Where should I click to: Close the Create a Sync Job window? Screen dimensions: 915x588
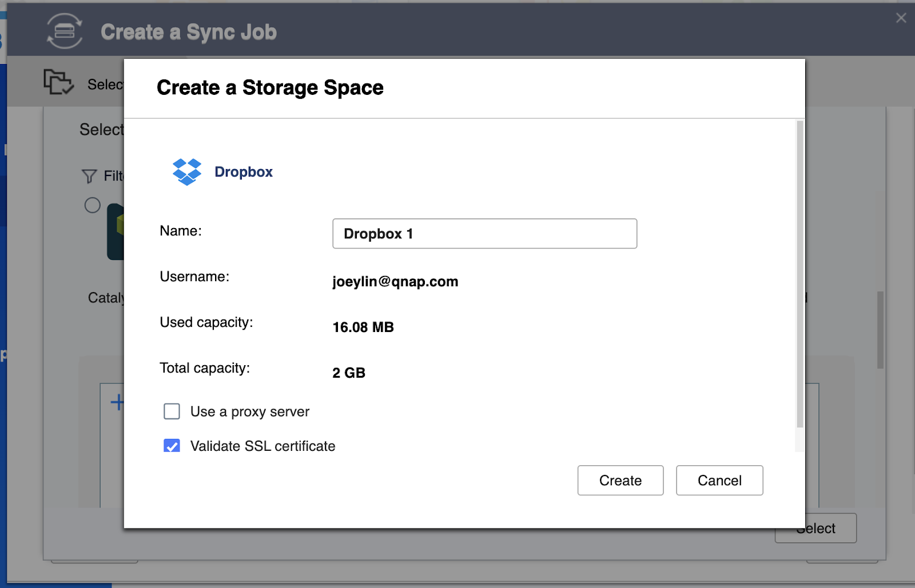(901, 18)
